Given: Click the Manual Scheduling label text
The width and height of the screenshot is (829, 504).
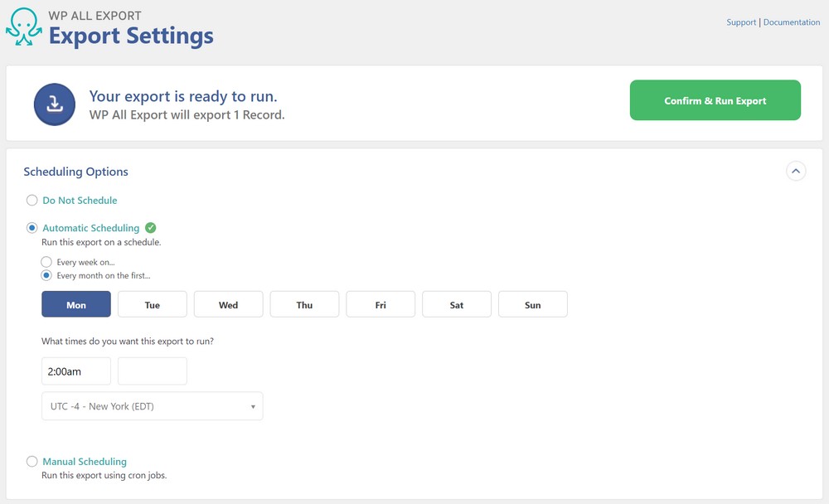Looking at the screenshot, I should [x=85, y=462].
